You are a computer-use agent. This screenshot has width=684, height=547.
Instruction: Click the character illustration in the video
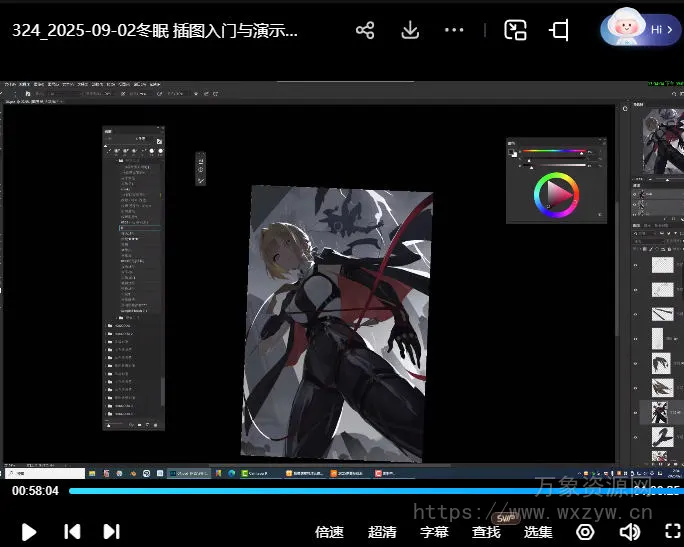(330, 320)
